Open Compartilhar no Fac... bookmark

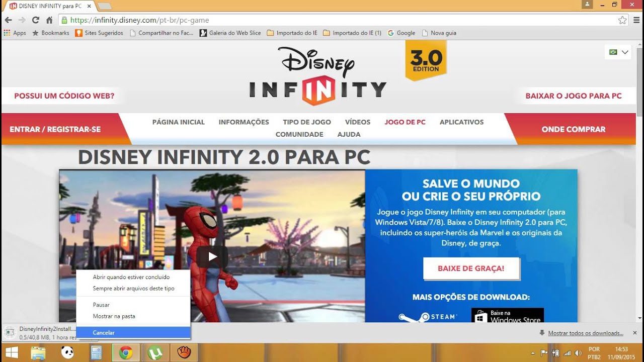point(161,33)
